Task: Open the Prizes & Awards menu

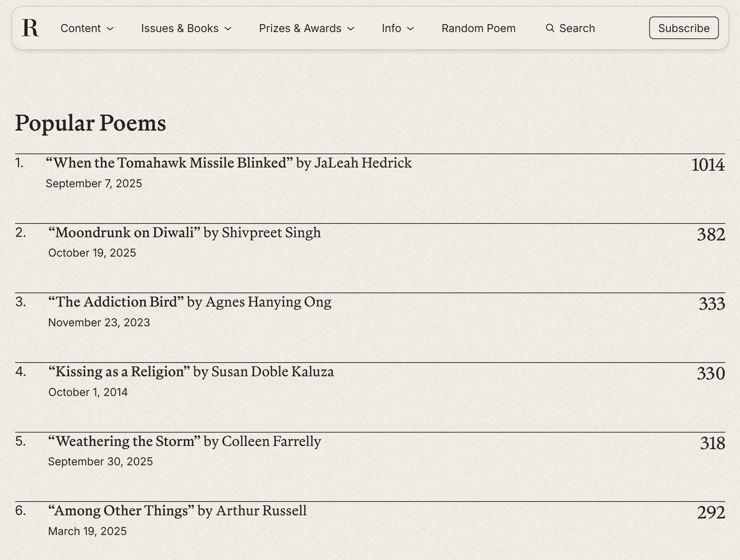Action: pos(307,28)
